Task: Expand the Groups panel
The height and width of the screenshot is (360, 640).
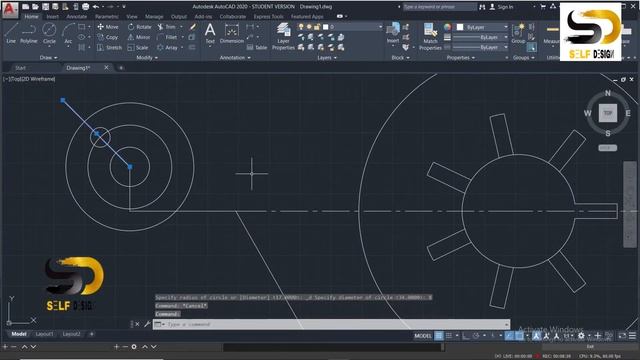Action: coord(524,58)
